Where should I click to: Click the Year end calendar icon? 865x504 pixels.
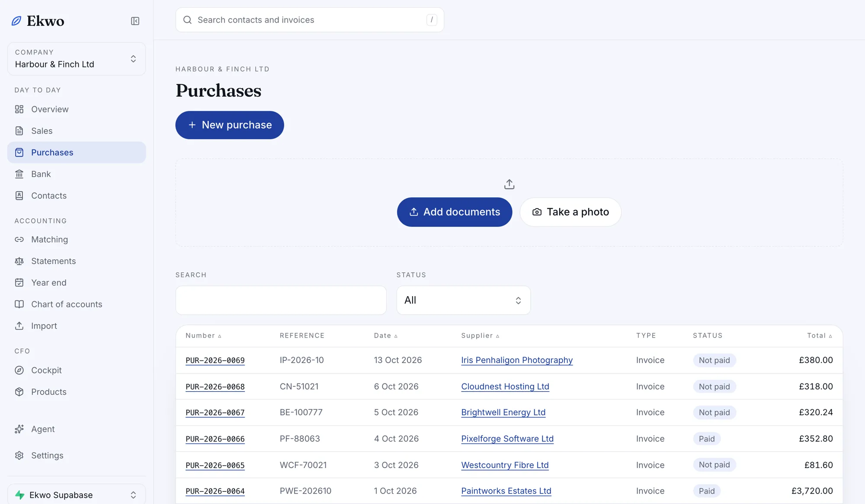19,282
